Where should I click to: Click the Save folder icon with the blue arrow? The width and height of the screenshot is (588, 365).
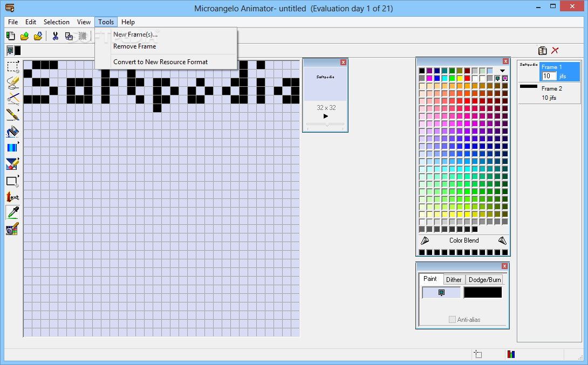[38, 36]
